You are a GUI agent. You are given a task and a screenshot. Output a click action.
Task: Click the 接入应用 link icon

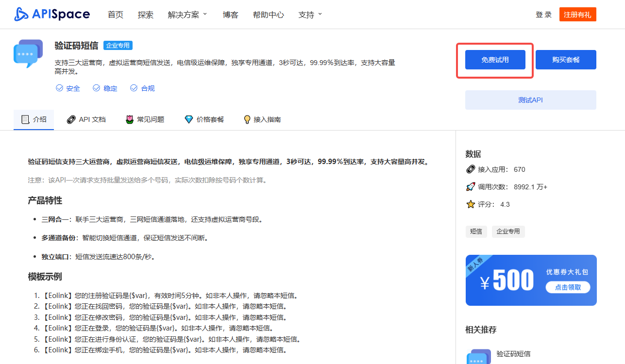pos(470,169)
